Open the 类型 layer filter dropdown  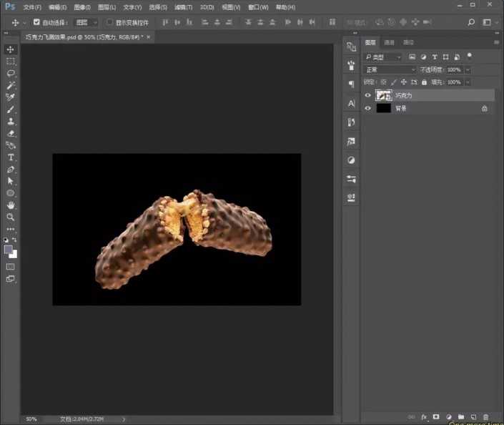383,57
